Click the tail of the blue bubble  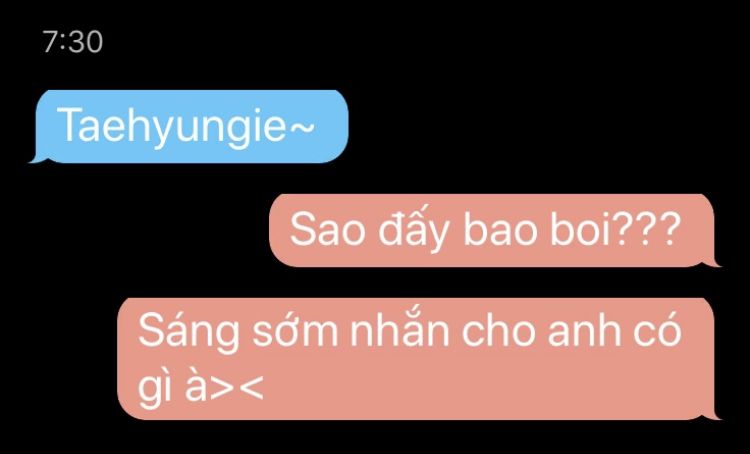(37, 158)
